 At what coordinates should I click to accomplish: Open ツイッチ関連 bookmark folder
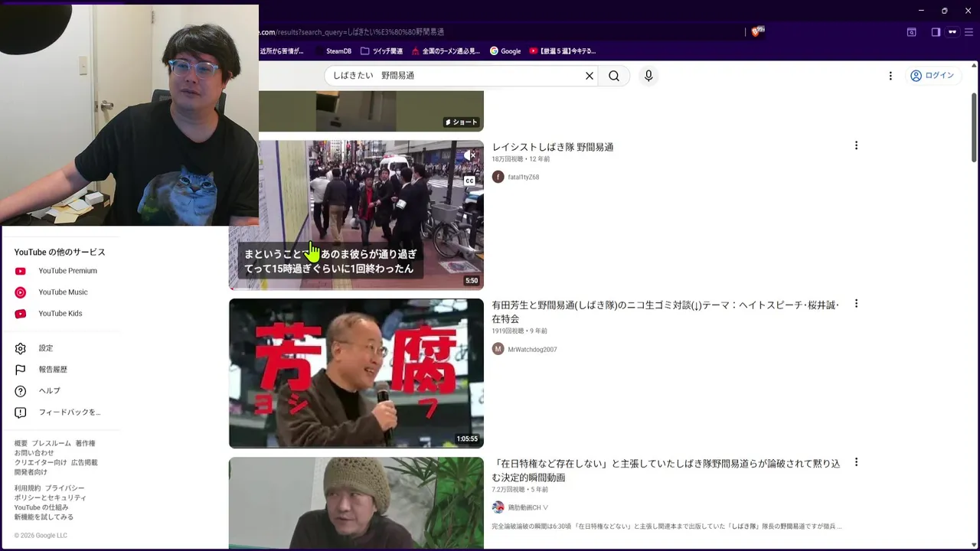tap(381, 51)
